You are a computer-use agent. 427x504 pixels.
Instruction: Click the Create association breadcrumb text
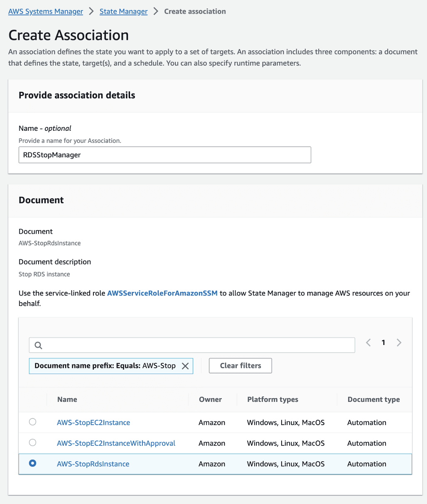[195, 12]
